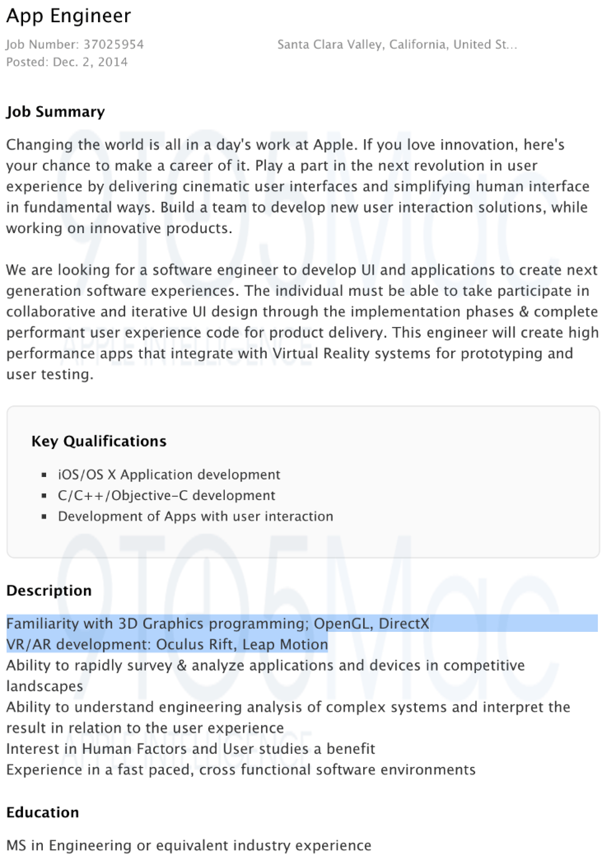Click the C/C++/Objective-C development bullet
Viewport: 616px width, 865px height.
(166, 495)
